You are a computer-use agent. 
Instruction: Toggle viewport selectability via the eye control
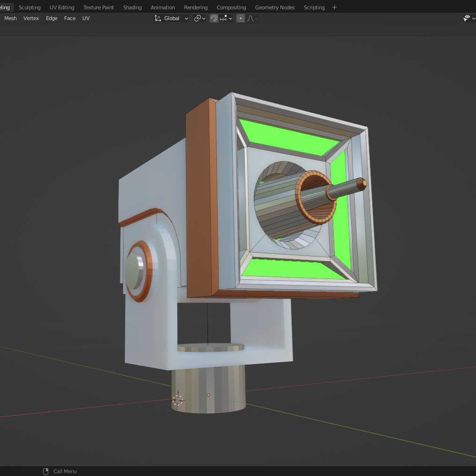click(466, 17)
